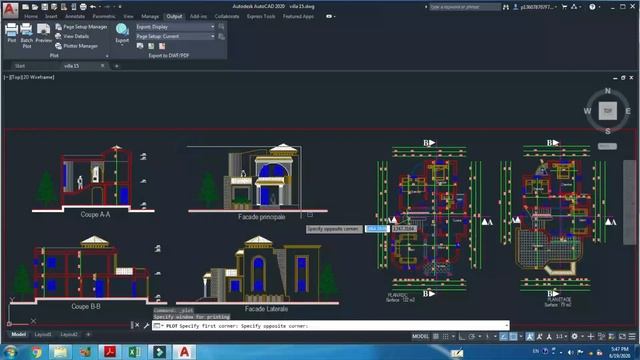The width and height of the screenshot is (640, 360).
Task: Switch to the Manage ribbon tab
Action: coord(150,17)
